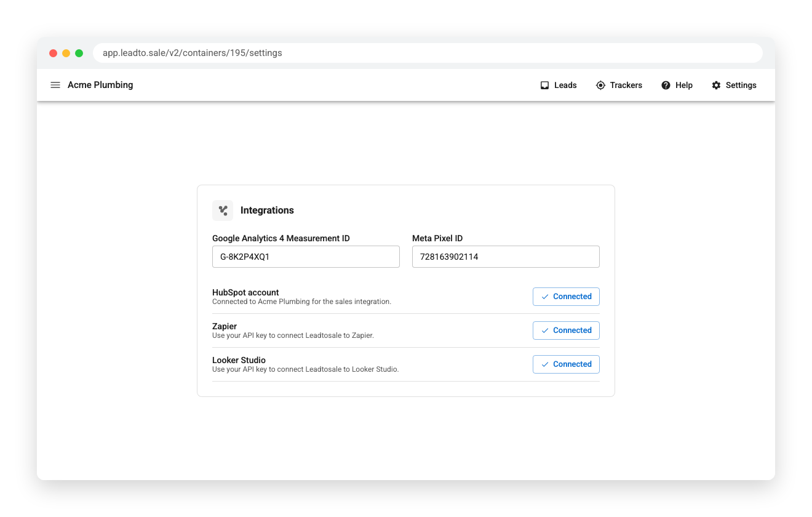Viewport: 812px width, 517px height.
Task: Click 'Connected to Acme Plumbing for the sales integration' text
Action: (301, 302)
